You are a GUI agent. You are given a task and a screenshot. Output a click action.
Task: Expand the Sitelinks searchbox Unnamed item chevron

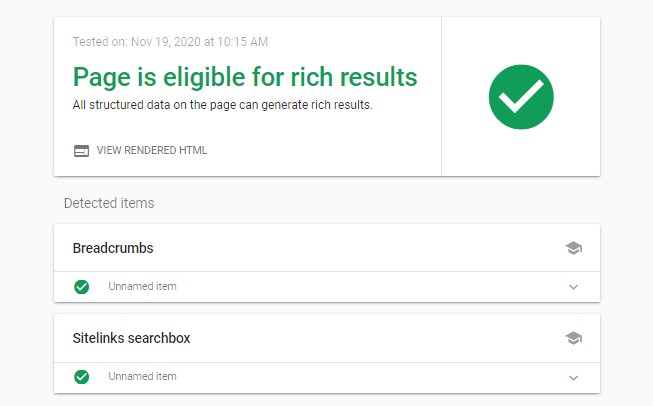coord(573,378)
